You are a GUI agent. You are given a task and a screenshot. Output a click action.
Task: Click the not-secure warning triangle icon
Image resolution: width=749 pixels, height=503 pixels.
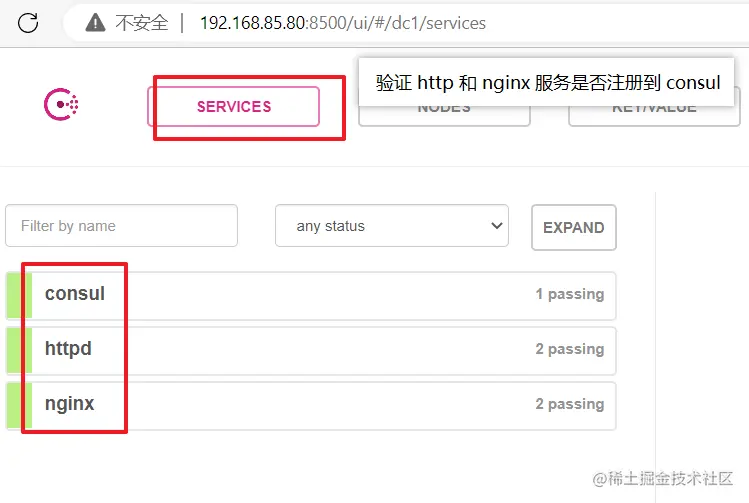tap(96, 22)
